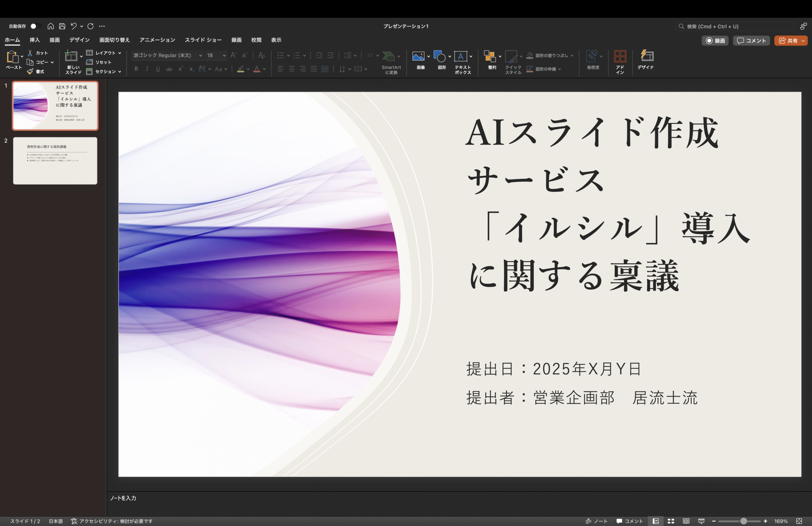This screenshot has width=812, height=526.
Task: Toggle bulleted list icon
Action: pos(280,55)
